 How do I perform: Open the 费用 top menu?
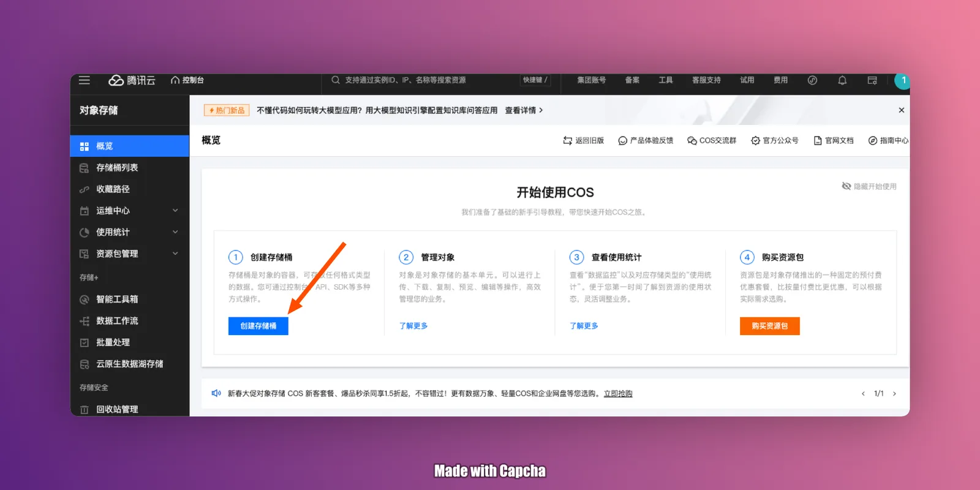(x=780, y=80)
